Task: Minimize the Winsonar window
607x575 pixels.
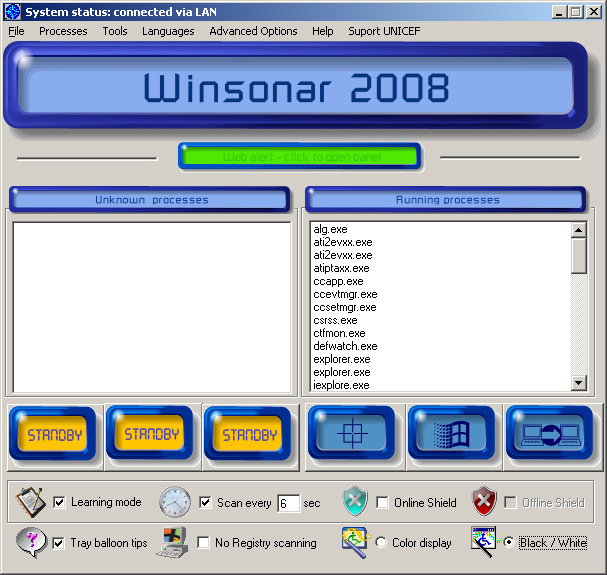Action: (x=558, y=12)
